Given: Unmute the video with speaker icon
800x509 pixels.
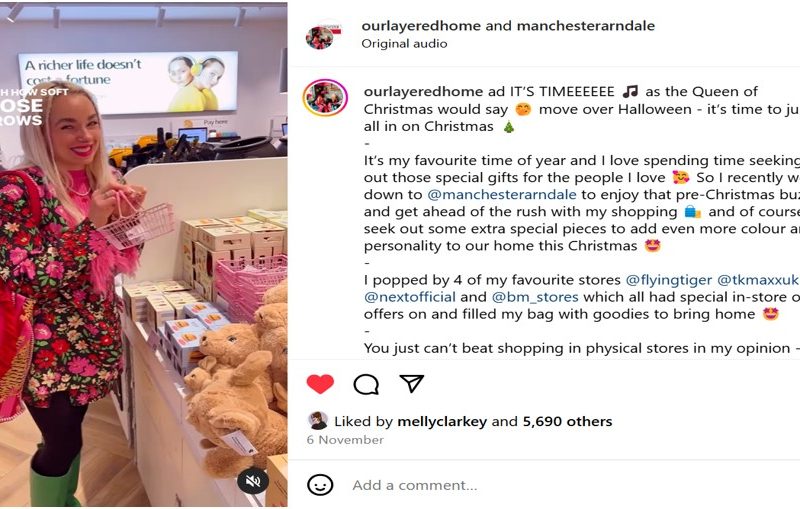Looking at the screenshot, I should coord(253,480).
